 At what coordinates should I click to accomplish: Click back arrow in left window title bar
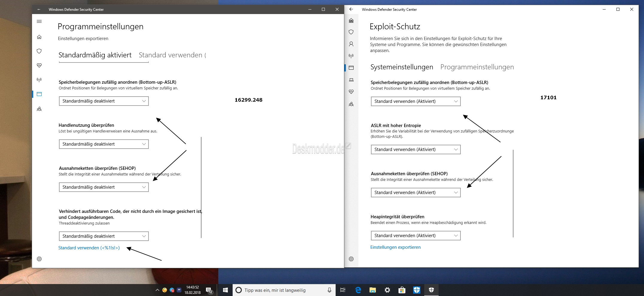pos(39,10)
